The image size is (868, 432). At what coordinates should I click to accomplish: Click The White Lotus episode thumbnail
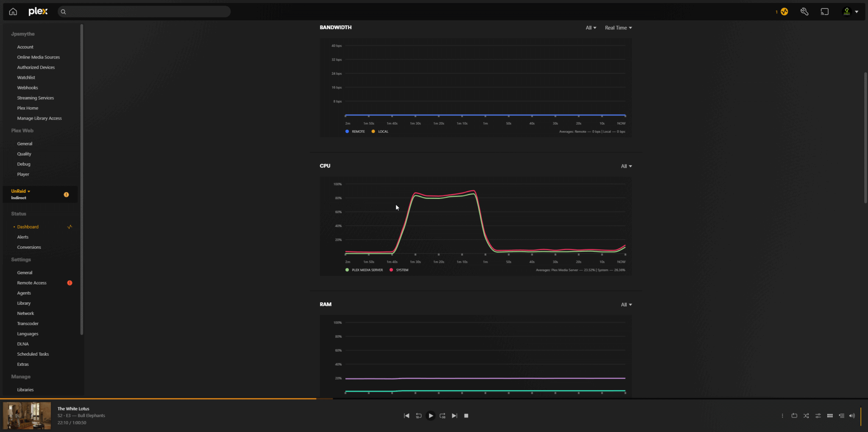click(x=26, y=416)
